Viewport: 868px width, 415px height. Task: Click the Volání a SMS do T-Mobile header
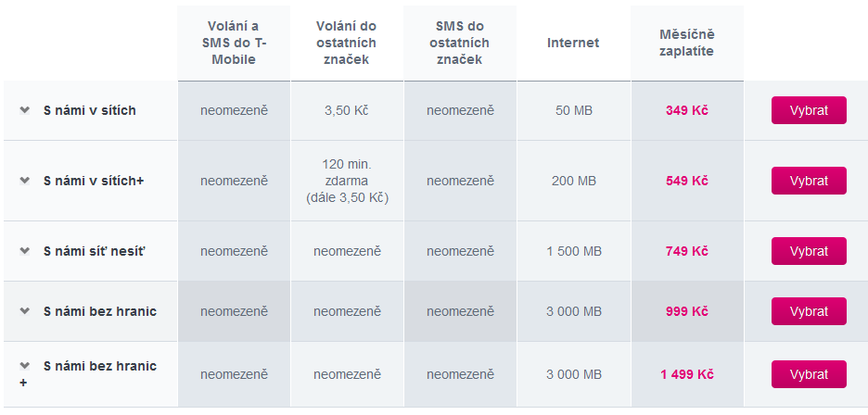[234, 43]
